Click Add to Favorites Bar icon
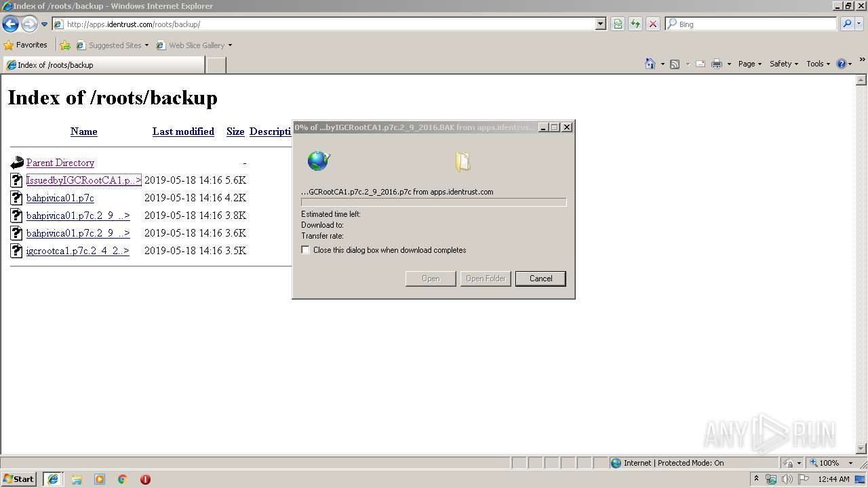Viewport: 868px width, 488px height. [x=65, y=45]
